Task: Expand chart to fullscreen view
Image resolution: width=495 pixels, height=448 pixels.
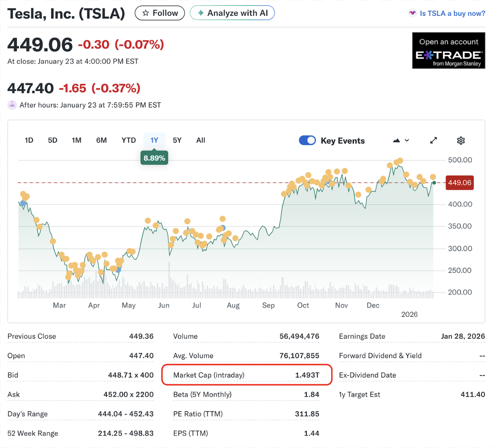Action: (433, 141)
